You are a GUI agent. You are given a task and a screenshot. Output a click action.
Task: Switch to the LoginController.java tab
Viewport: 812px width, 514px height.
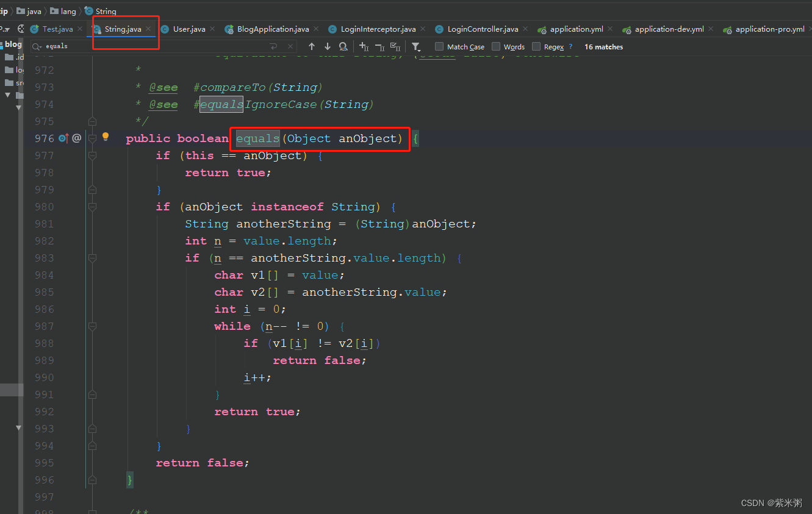click(x=483, y=29)
